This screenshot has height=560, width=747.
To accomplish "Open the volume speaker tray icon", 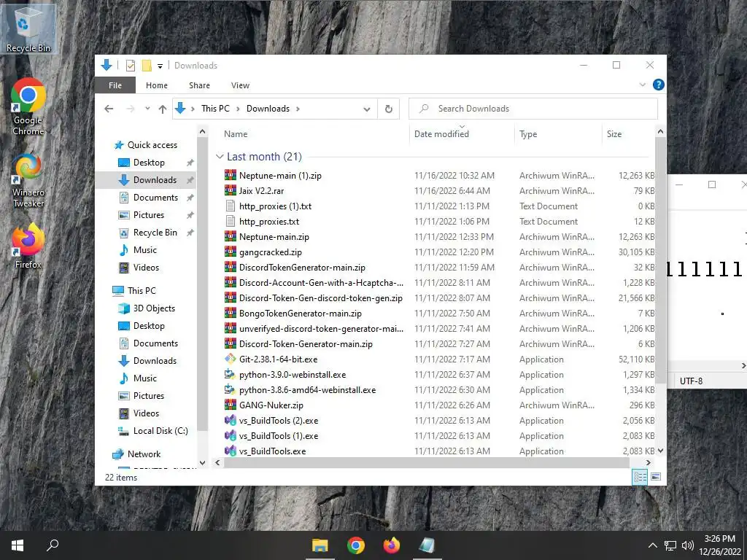I will point(687,545).
